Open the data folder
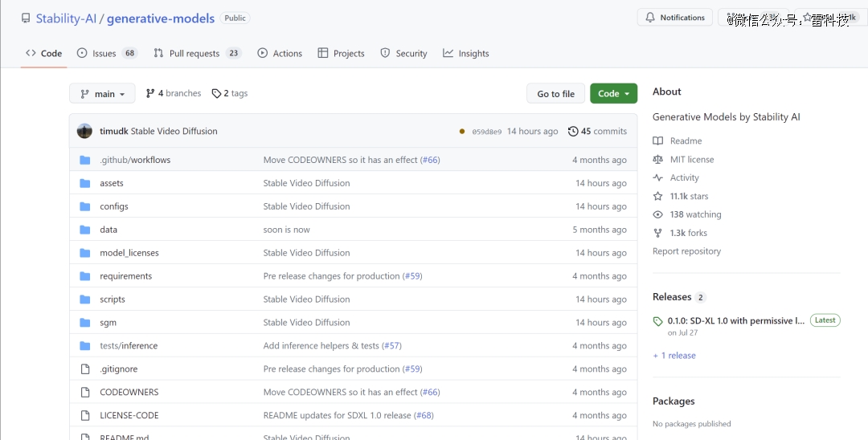868x440 pixels. pyautogui.click(x=108, y=230)
